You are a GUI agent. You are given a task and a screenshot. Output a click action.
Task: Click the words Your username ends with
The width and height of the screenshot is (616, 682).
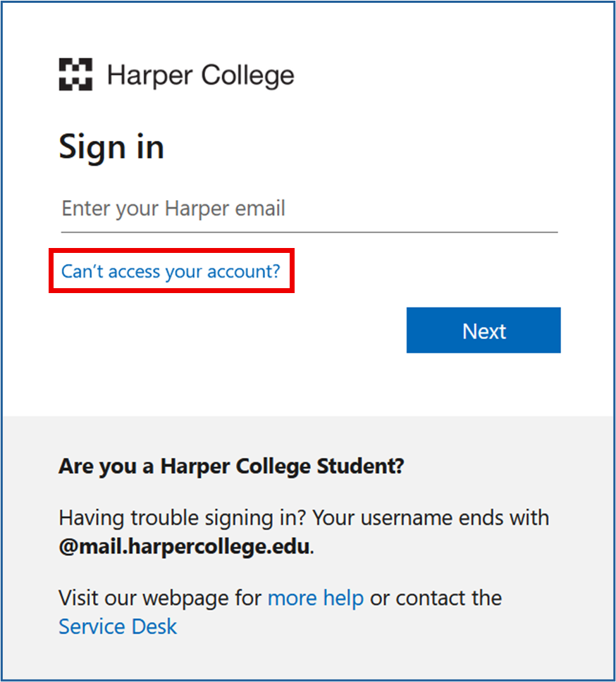click(431, 518)
